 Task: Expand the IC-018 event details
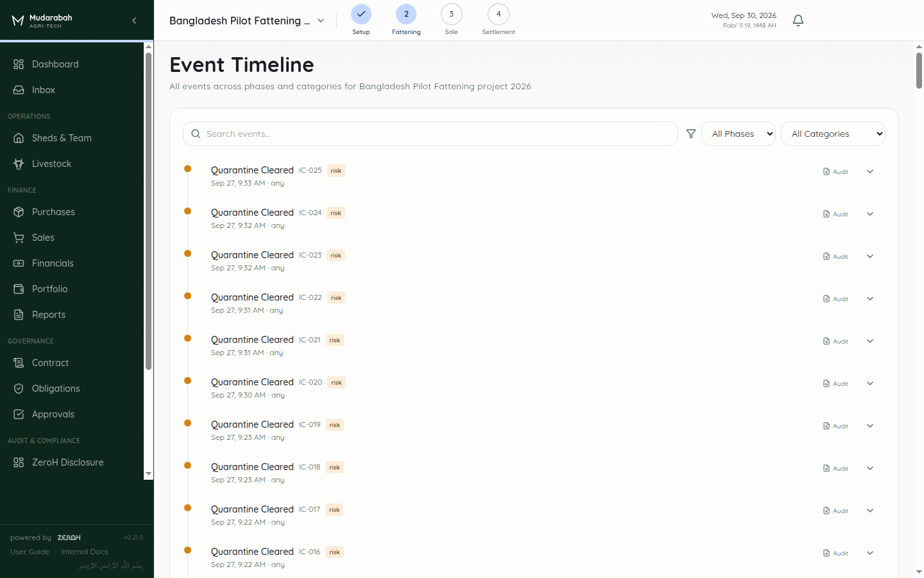(870, 468)
